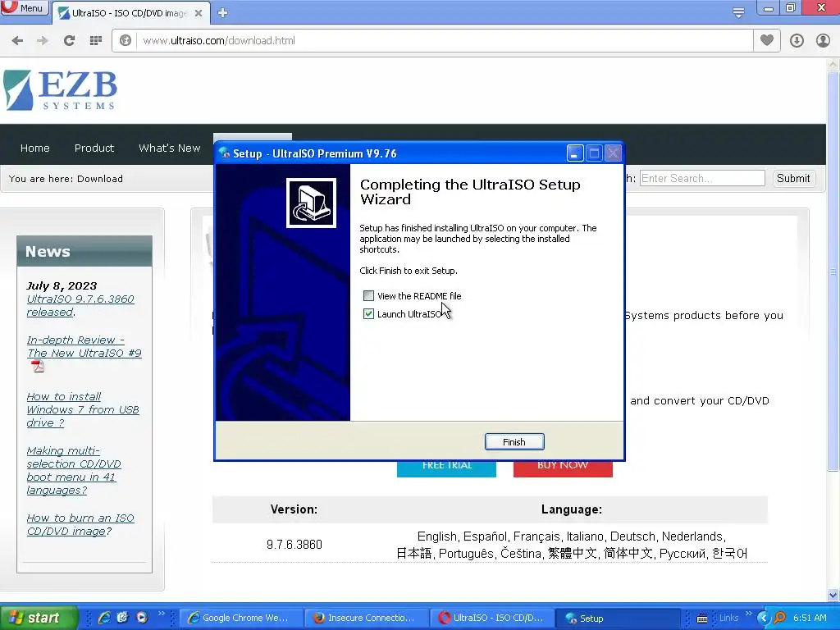
Task: Open In-depth Review New UltraISO #9 link
Action: pyautogui.click(x=84, y=347)
